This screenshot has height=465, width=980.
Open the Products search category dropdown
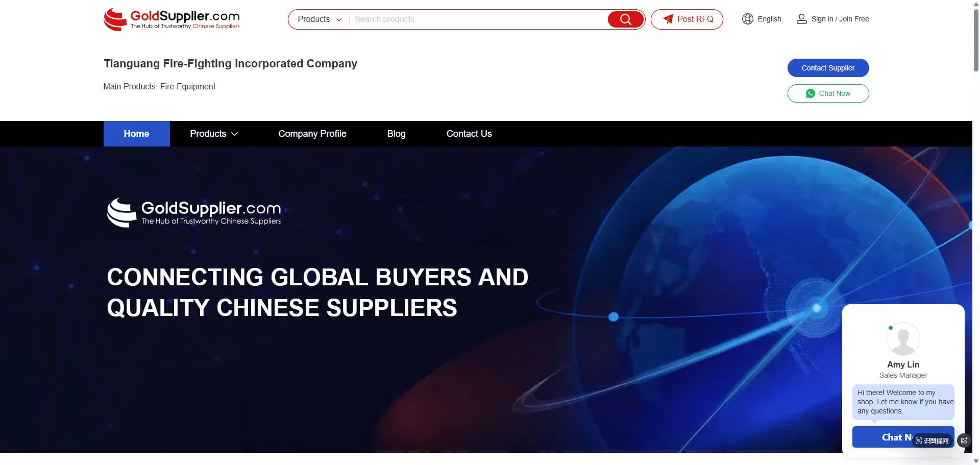[320, 19]
